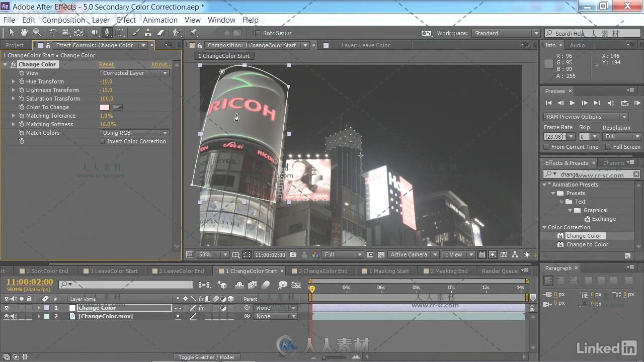Click About link for Change Color effect

[x=161, y=64]
